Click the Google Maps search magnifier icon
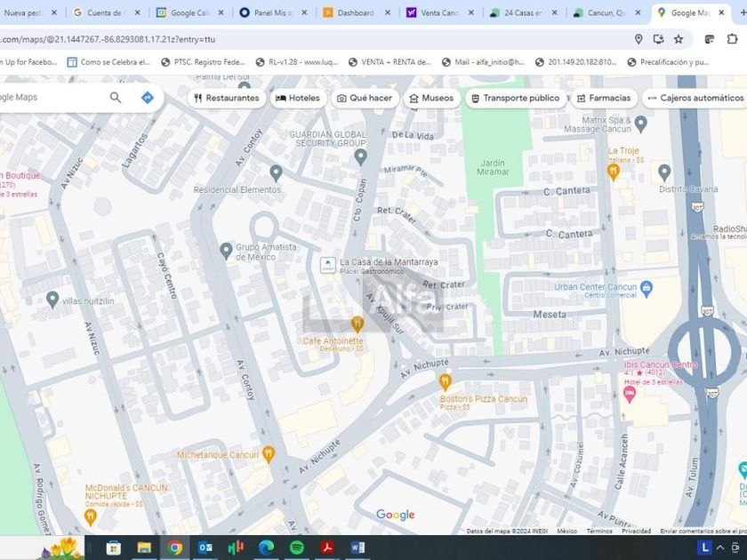747x560 pixels. click(x=116, y=98)
